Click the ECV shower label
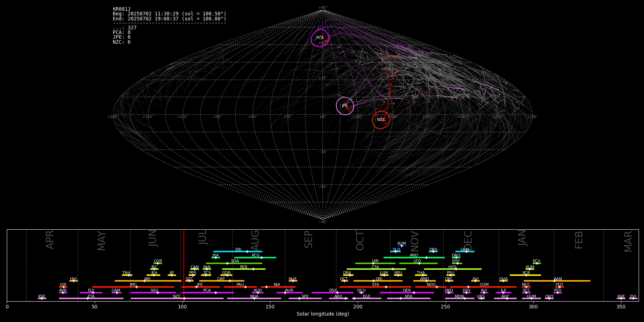The width and height of the screenshot is (644, 322). 537,261
